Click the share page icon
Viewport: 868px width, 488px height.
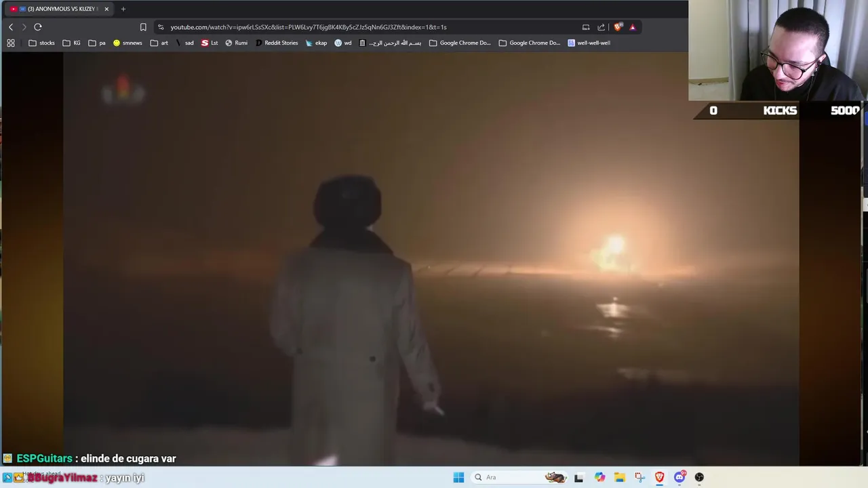pos(601,27)
